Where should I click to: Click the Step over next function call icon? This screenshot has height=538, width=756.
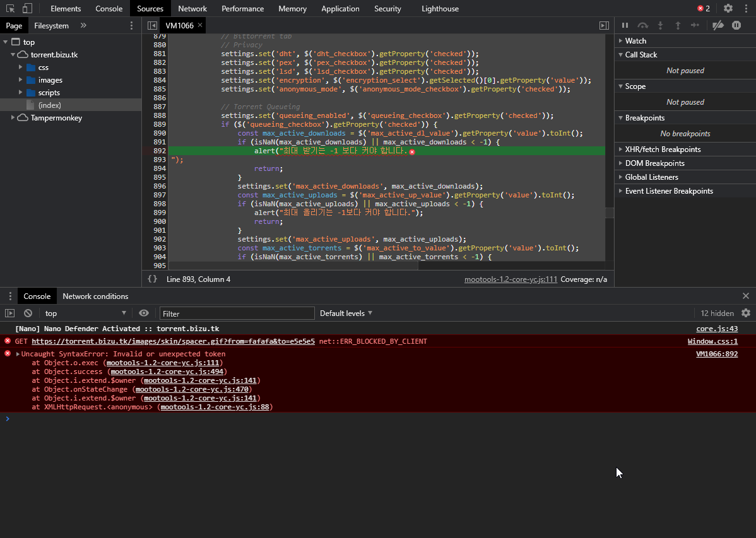tap(642, 25)
